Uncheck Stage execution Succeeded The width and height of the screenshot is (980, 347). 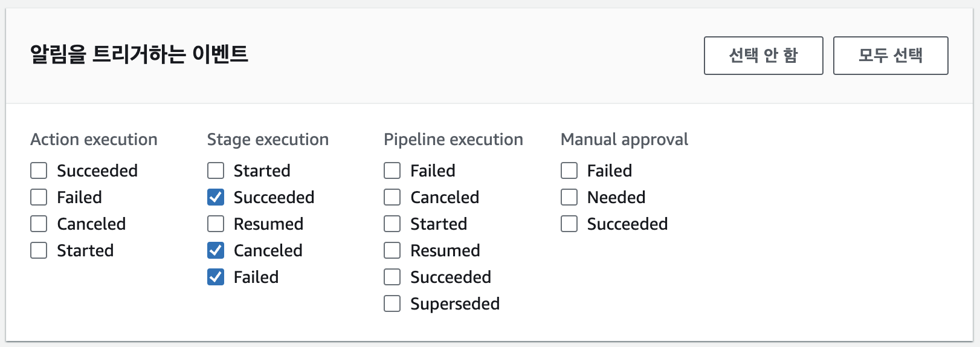[x=216, y=198]
